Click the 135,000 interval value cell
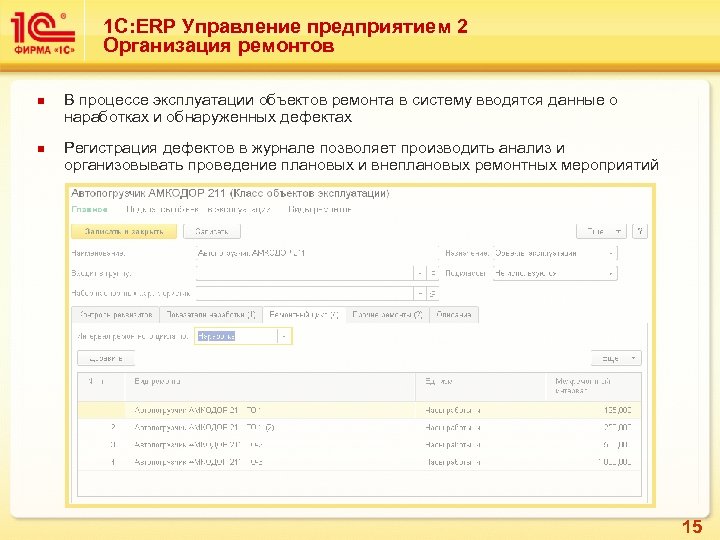Screen dimensions: 720x540 pos(593,410)
